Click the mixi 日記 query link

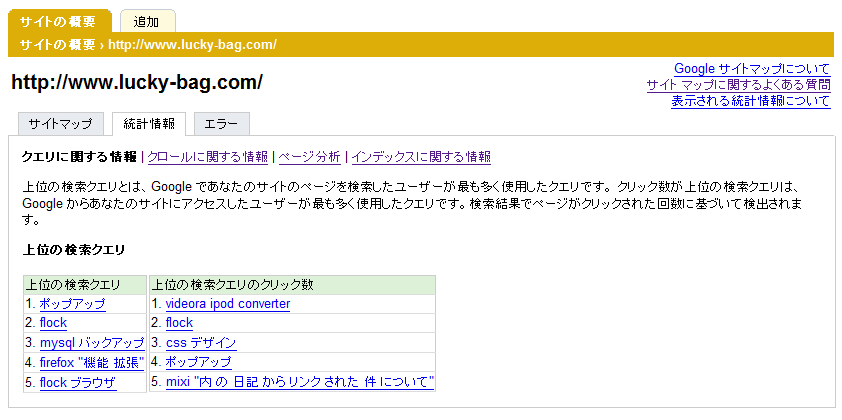[300, 382]
